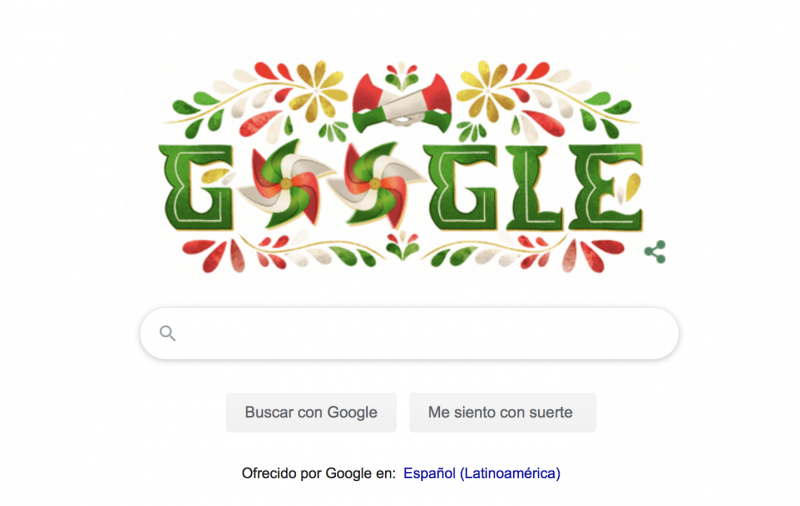The image size is (800, 506).
Task: Click the yellow flower at the doodle's upper right
Action: pyautogui.click(x=486, y=91)
